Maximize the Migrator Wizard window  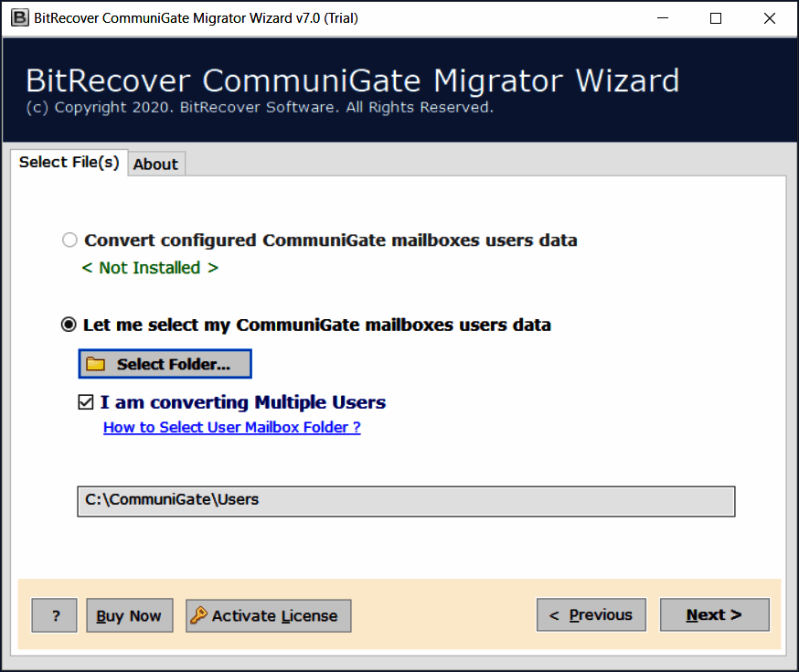716,18
